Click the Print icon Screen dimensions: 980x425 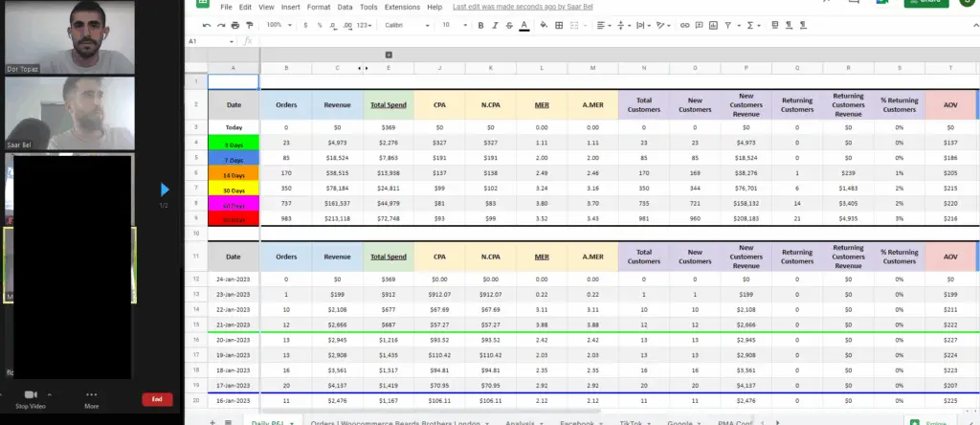[234, 25]
